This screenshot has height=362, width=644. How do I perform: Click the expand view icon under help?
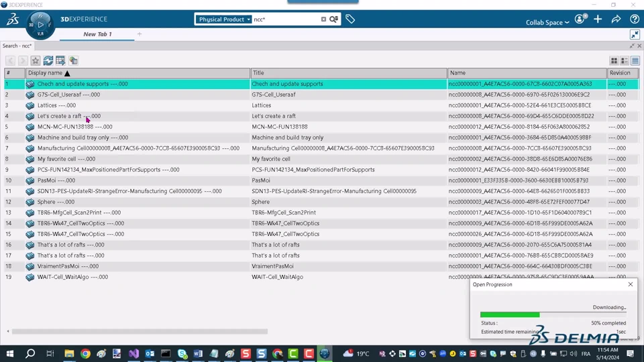(x=635, y=34)
